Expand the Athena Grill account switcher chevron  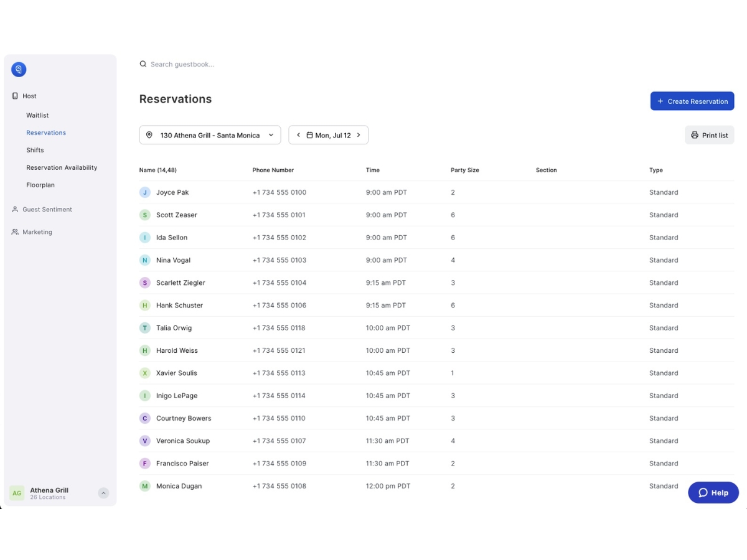[104, 493]
